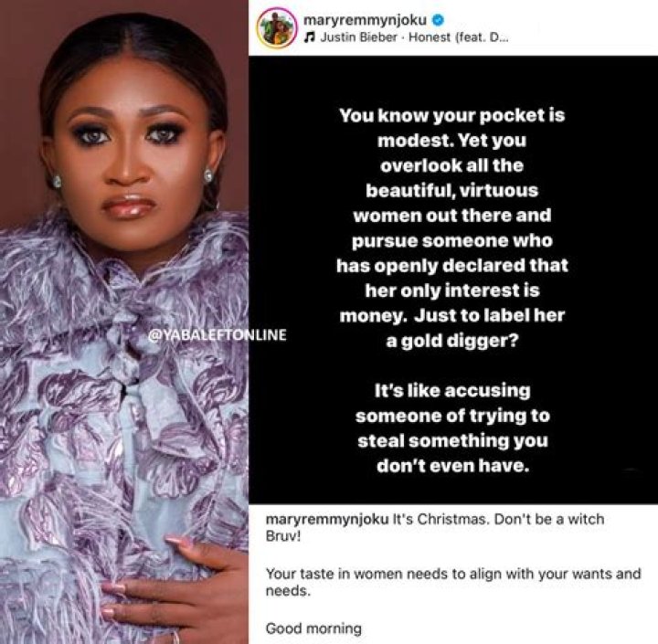The image size is (658, 644).
Task: Select the 'don't even have.' closing line
Action: point(452,466)
